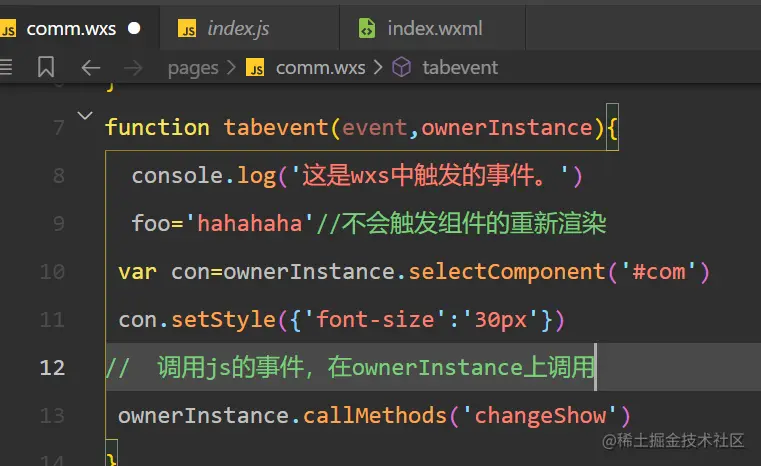
Task: Click the JS icon in breadcrumb
Action: pos(255,67)
